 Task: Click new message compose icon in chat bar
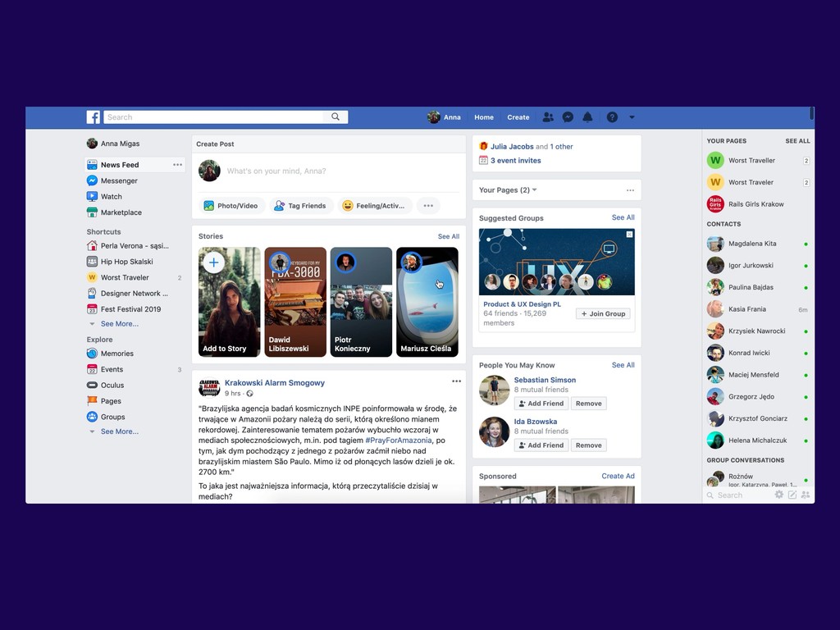click(792, 495)
